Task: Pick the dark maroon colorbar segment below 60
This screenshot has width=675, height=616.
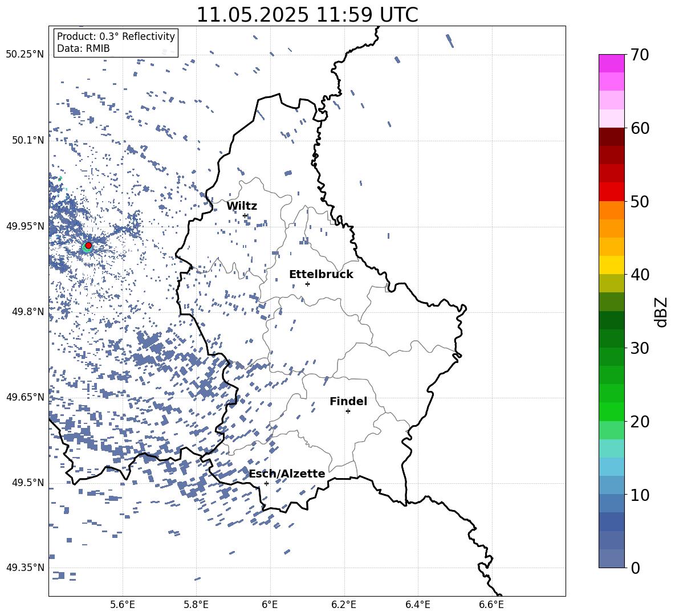Action: (x=612, y=137)
